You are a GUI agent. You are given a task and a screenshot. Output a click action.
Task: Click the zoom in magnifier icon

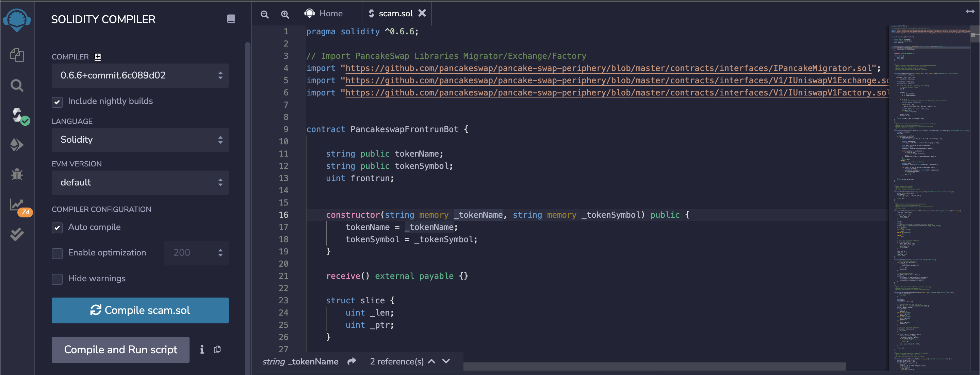point(284,15)
